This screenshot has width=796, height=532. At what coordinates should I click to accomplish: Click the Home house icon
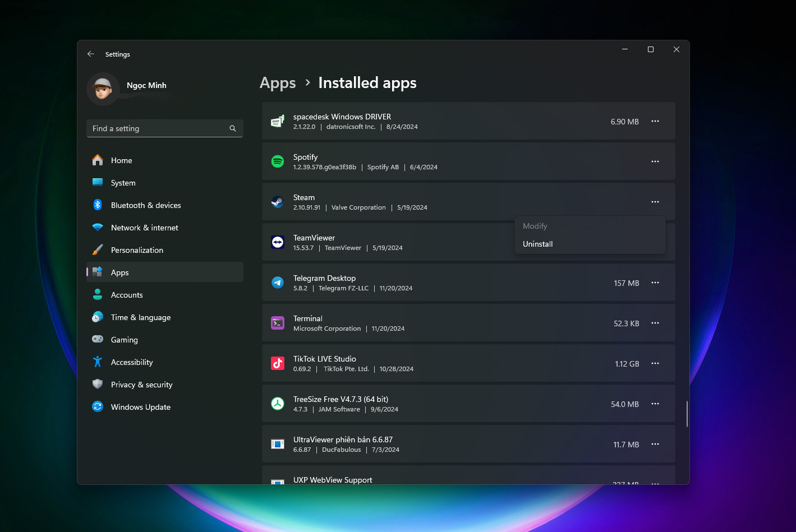[x=98, y=160]
